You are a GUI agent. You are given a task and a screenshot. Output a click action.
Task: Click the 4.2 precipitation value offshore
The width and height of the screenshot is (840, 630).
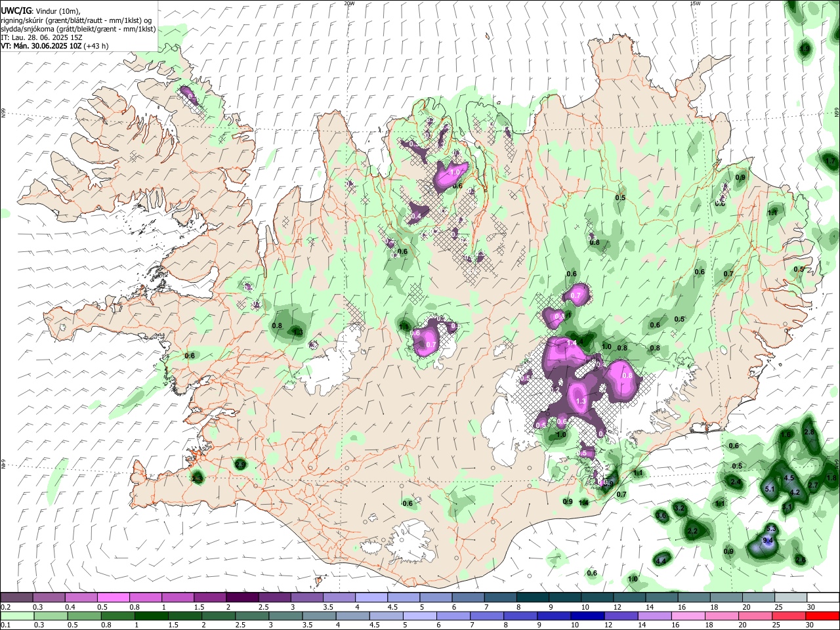[x=794, y=492]
